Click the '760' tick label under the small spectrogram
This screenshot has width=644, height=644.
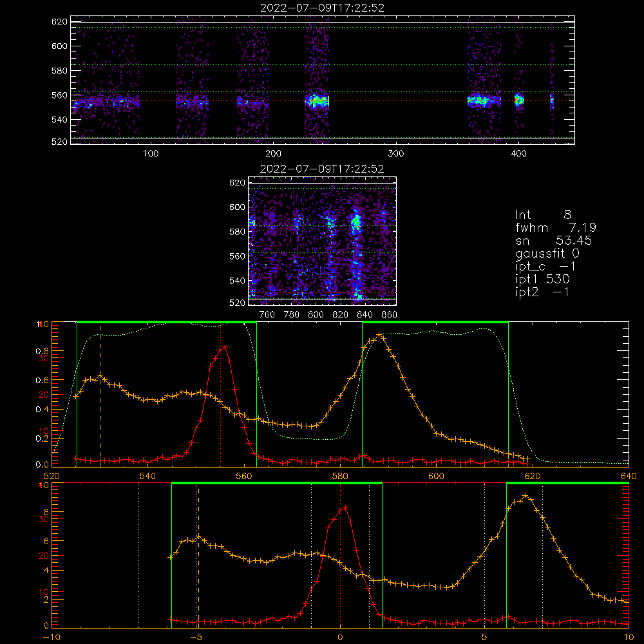(x=267, y=315)
